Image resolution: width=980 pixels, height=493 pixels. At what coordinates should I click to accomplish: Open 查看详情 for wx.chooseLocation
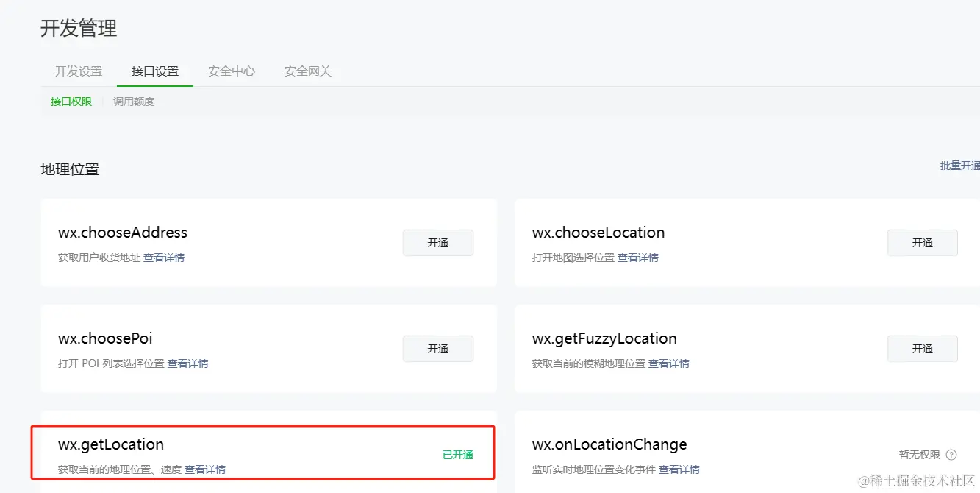click(638, 258)
